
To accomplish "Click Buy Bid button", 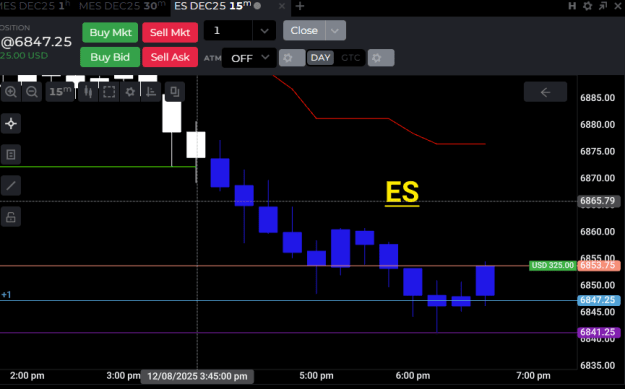I will tap(110, 57).
